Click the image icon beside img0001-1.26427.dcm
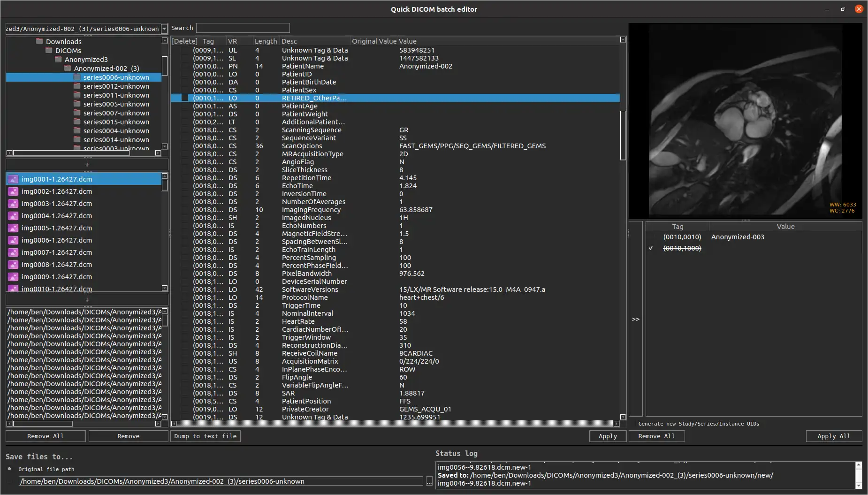Image resolution: width=868 pixels, height=495 pixels. (13, 179)
